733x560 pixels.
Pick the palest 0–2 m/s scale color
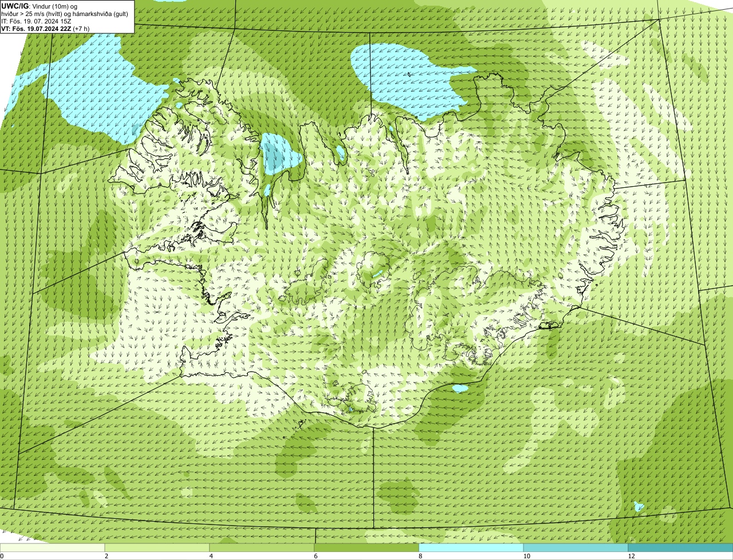point(52,547)
